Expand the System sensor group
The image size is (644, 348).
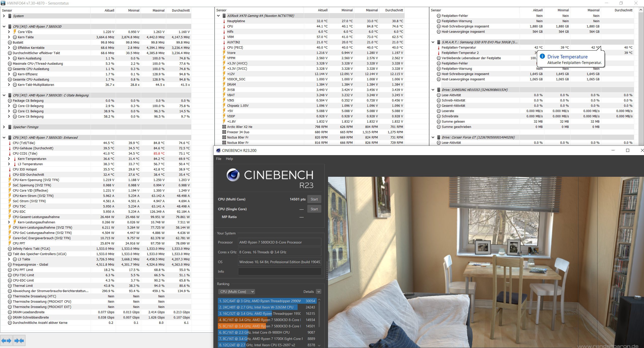coord(4,16)
